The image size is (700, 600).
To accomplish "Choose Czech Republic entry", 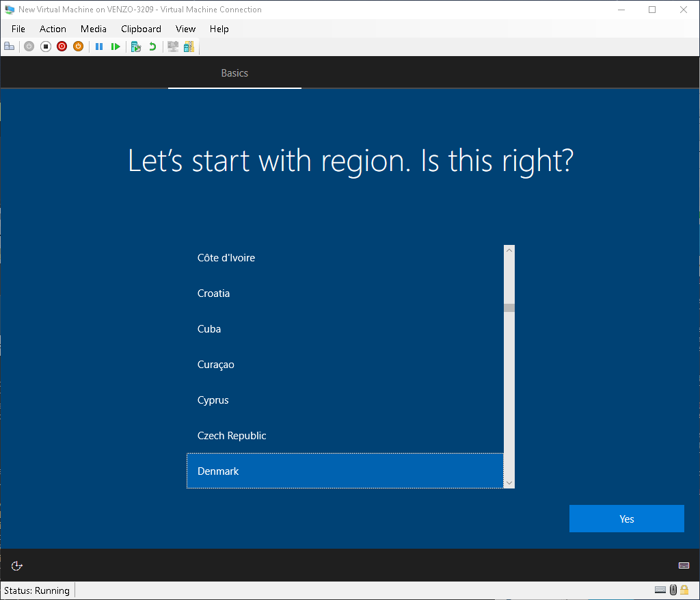I will coord(345,436).
